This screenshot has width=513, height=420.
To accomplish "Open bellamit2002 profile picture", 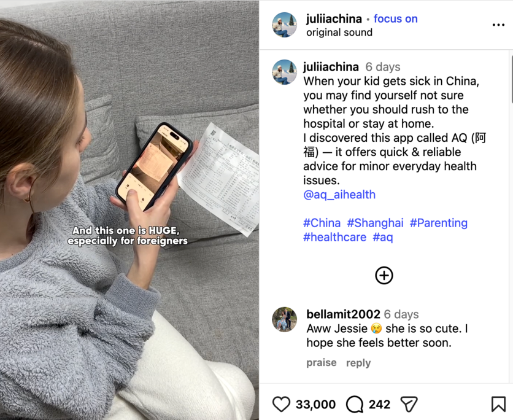I will (284, 319).
